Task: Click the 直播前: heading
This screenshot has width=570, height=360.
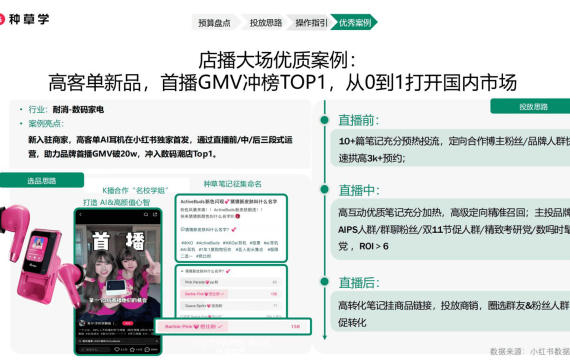Action: click(358, 120)
